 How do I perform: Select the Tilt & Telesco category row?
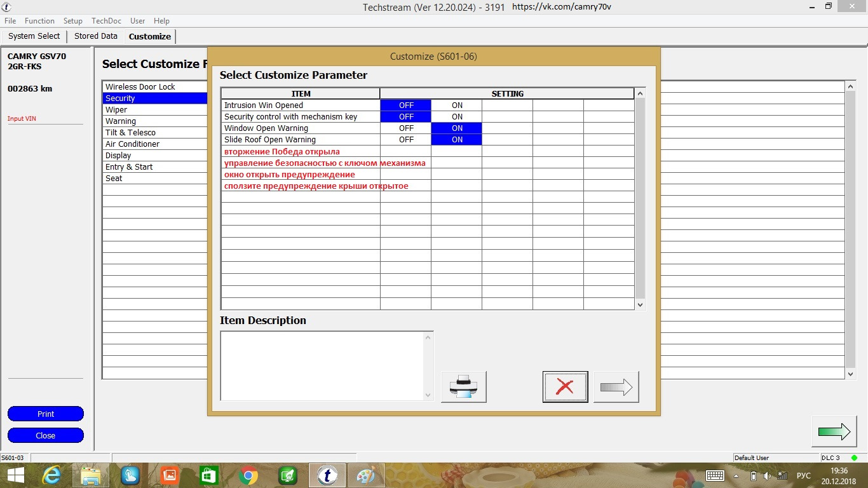[155, 133]
